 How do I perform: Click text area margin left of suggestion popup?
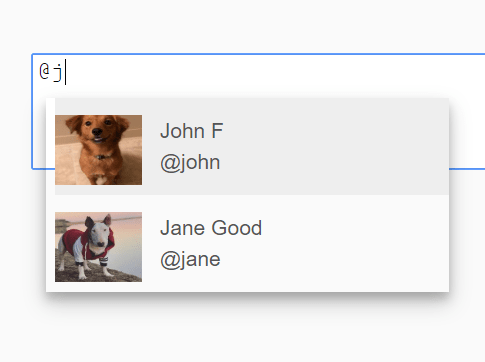pos(39,133)
